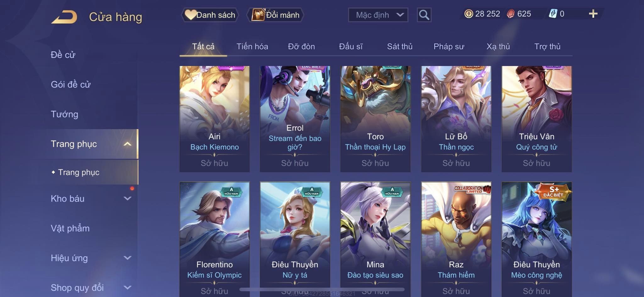The width and height of the screenshot is (644, 297).
Task: Open the Đề cử sidebar item
Action: pyautogui.click(x=63, y=55)
